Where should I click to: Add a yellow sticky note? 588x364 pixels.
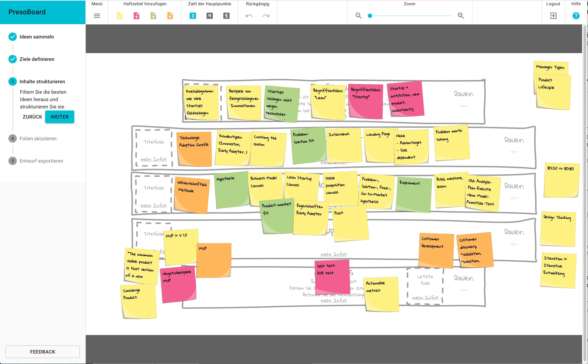120,16
